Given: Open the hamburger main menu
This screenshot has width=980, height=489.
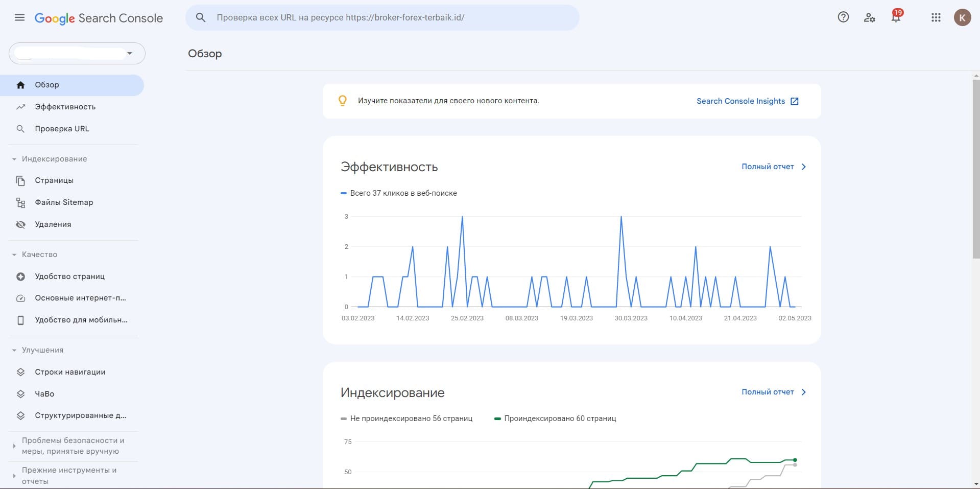Looking at the screenshot, I should (x=19, y=17).
